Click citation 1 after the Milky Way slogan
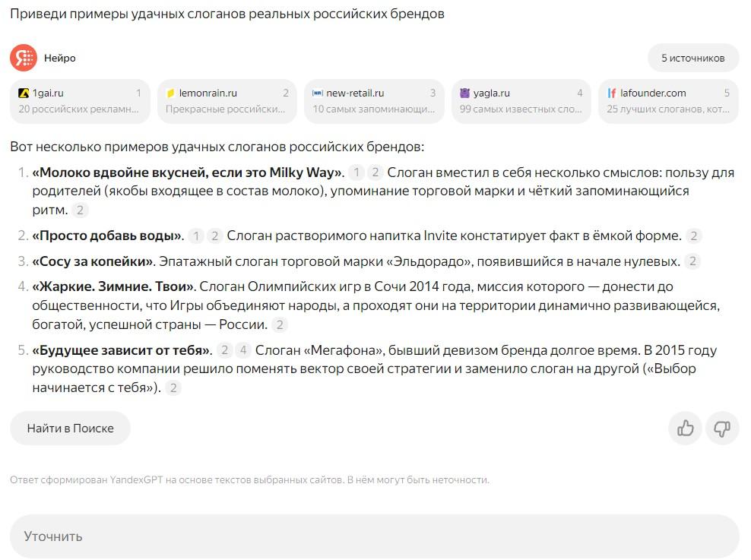The width and height of the screenshot is (751, 560). coord(356,172)
